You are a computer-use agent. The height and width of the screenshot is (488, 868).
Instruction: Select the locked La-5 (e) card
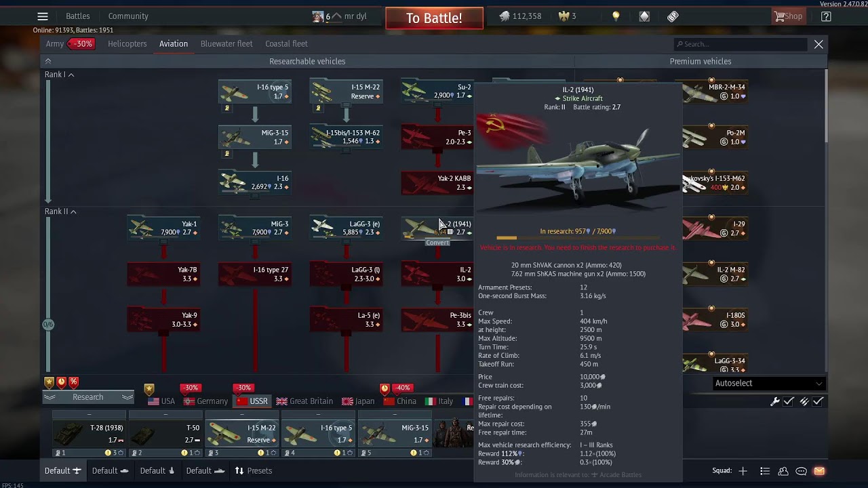(346, 319)
